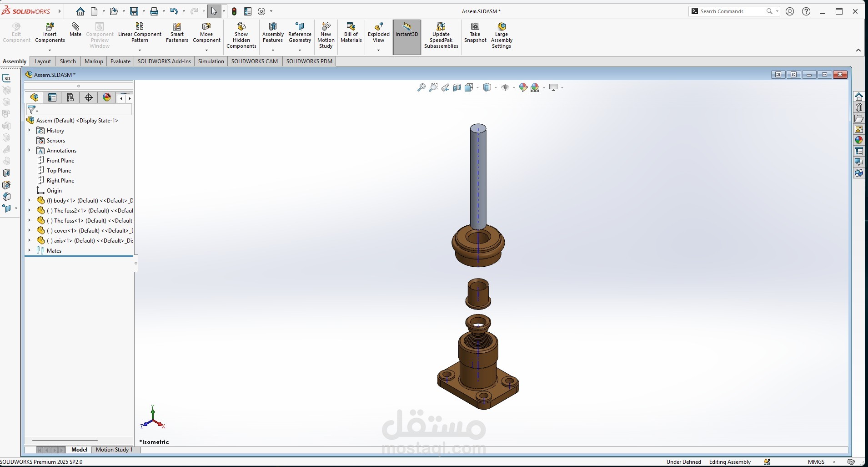Toggle the rebuild traffic light icon
This screenshot has height=467, width=868.
coord(234,11)
